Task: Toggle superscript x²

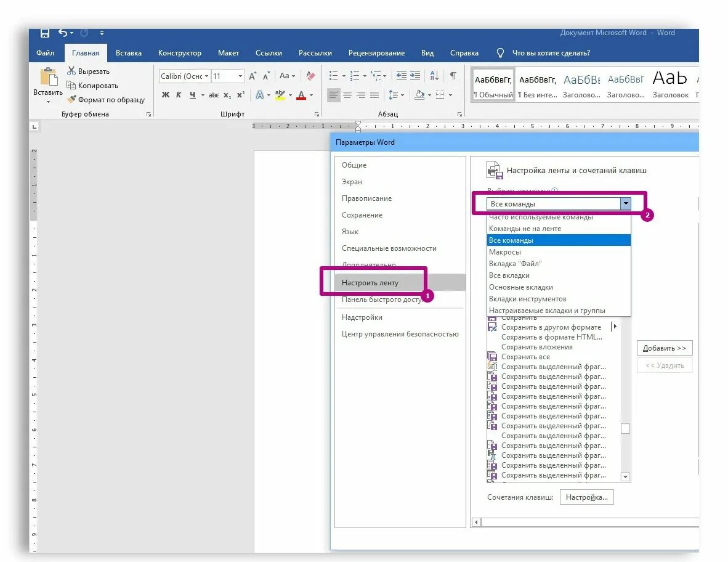Action: point(240,95)
